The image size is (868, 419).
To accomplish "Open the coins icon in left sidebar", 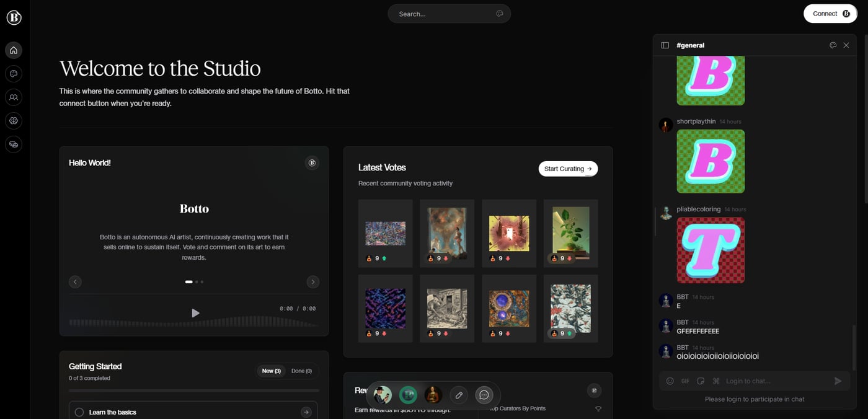I will (x=14, y=144).
